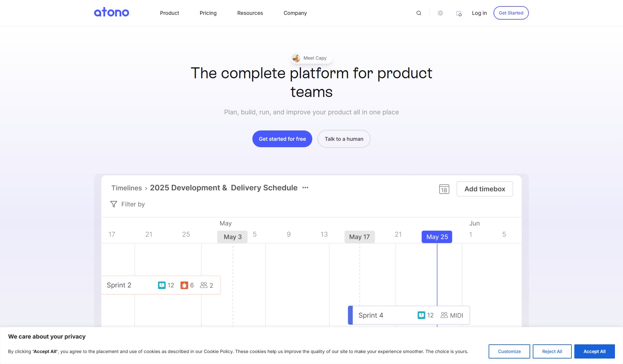Click the atono logo
The width and height of the screenshot is (623, 364).
[x=112, y=12]
